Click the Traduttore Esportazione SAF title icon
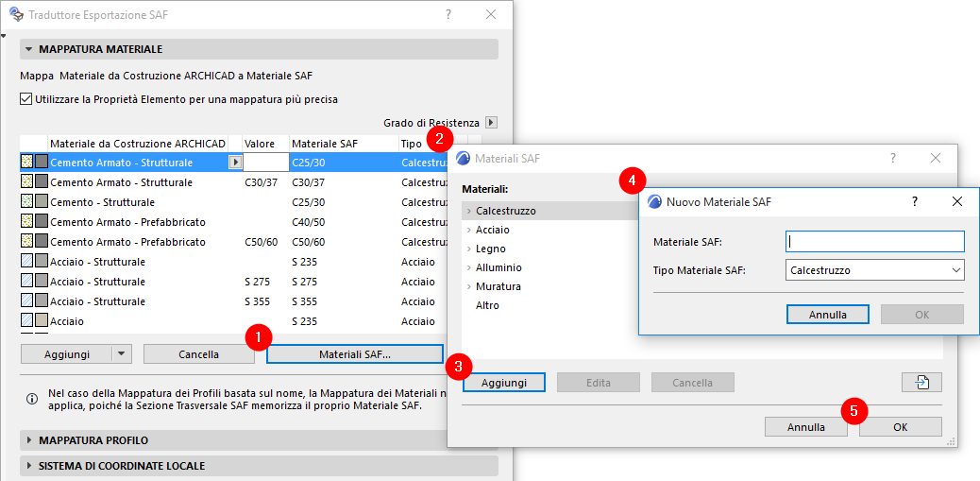This screenshot has width=980, height=481. tap(17, 14)
